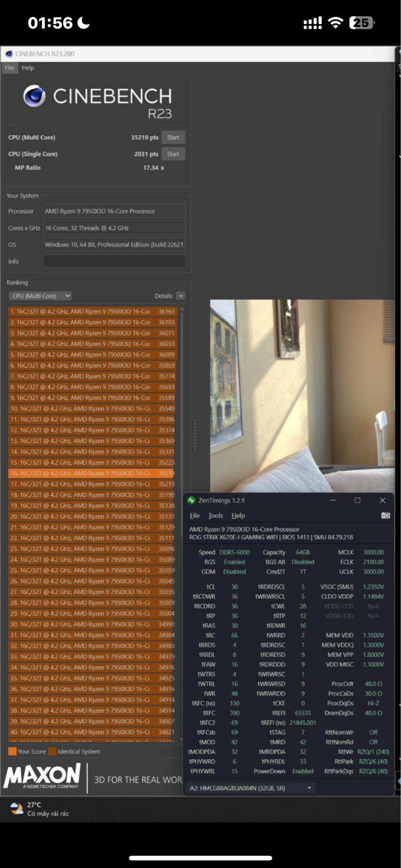Image resolution: width=401 pixels, height=868 pixels.
Task: Click the ZenTimings app icon
Action: pos(191,500)
